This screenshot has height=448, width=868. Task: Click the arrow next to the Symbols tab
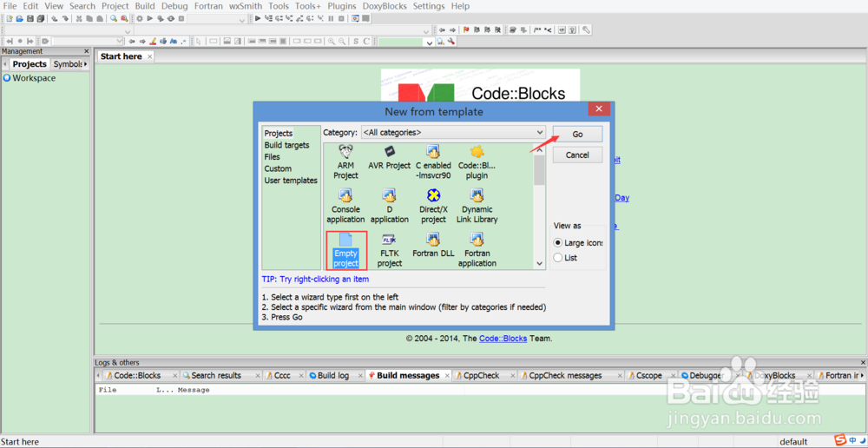[x=86, y=64]
